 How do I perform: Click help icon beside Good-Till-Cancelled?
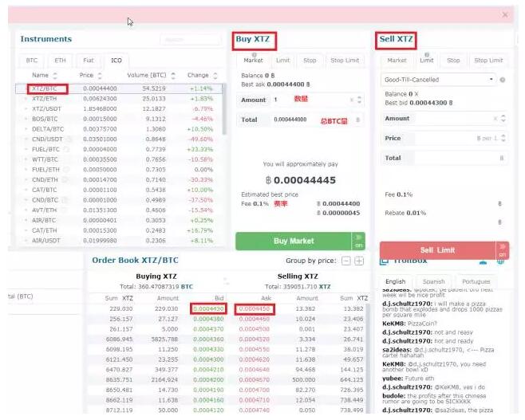[x=503, y=80]
